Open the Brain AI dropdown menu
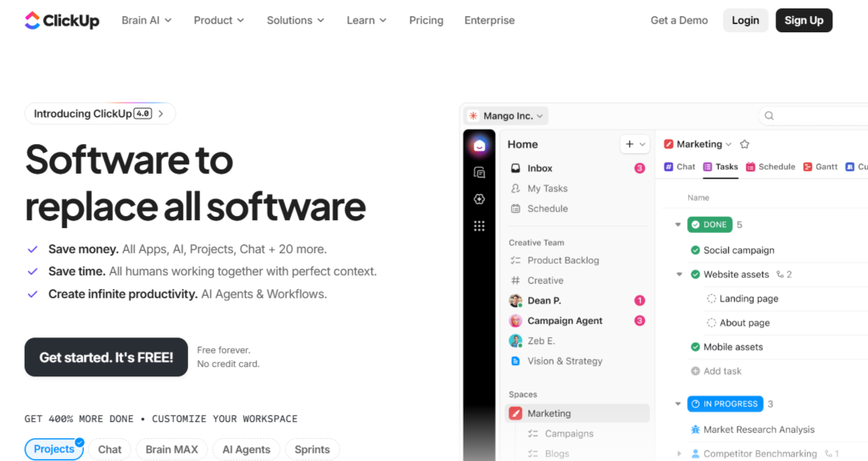Image resolution: width=868 pixels, height=461 pixels. (147, 20)
